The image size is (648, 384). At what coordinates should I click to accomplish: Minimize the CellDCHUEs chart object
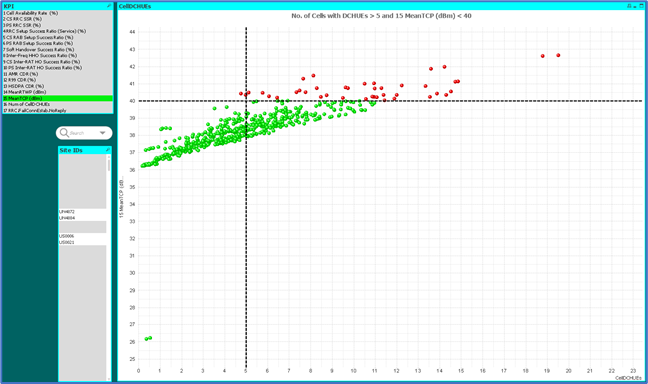pos(635,7)
